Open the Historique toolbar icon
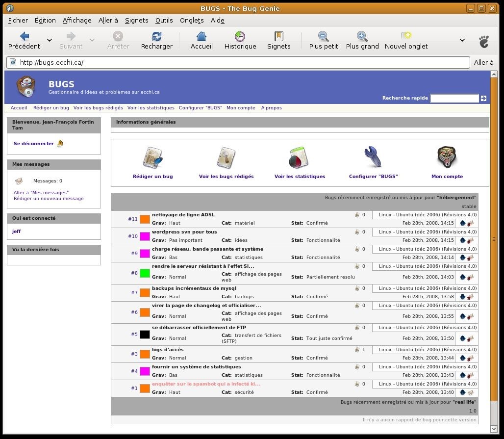504x439 pixels. point(240,36)
